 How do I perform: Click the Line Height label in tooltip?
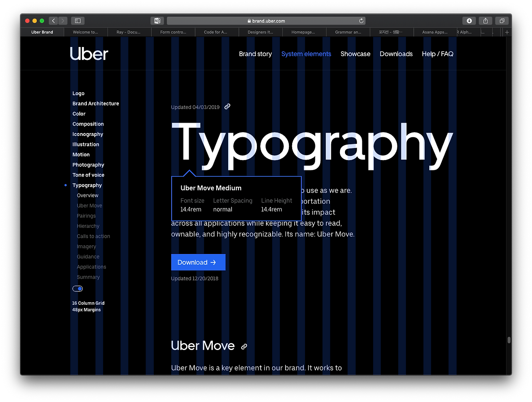[x=277, y=201]
